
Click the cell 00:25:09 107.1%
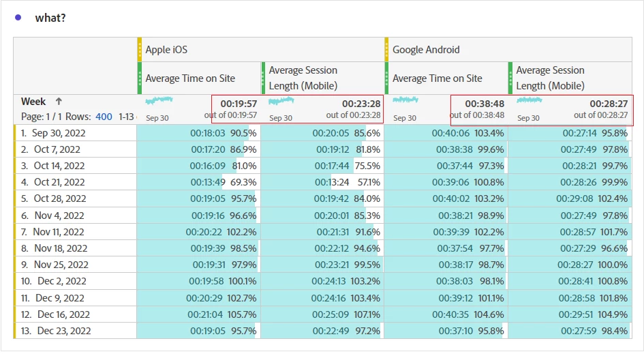(x=322, y=314)
